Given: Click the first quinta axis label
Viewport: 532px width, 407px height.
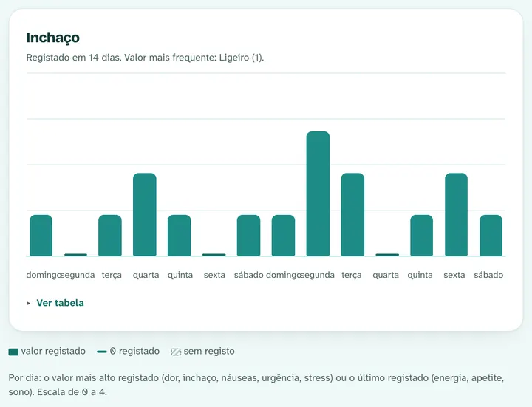Looking at the screenshot, I should (x=180, y=275).
